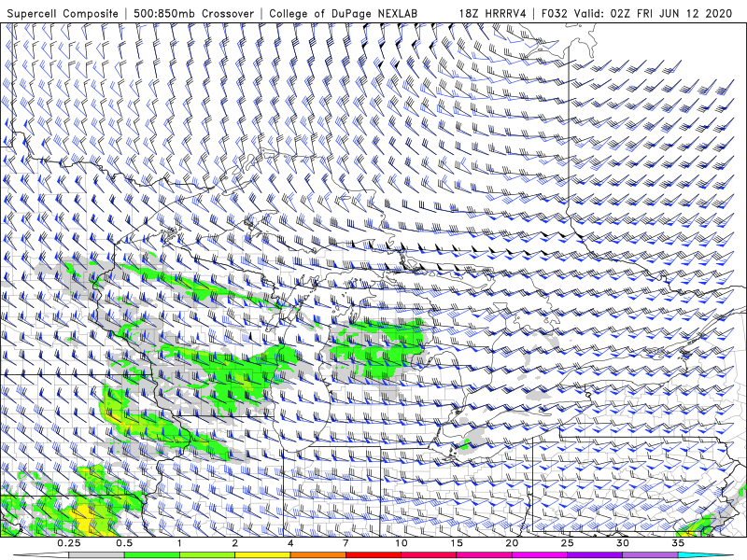
Task: Click the purple 25–30 legend swatch
Action: [x=595, y=555]
